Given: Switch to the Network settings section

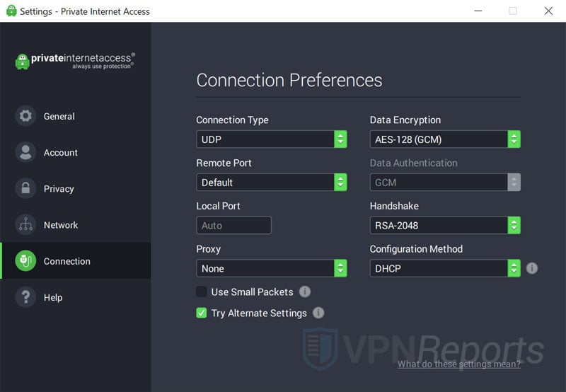Looking at the screenshot, I should tap(76, 224).
